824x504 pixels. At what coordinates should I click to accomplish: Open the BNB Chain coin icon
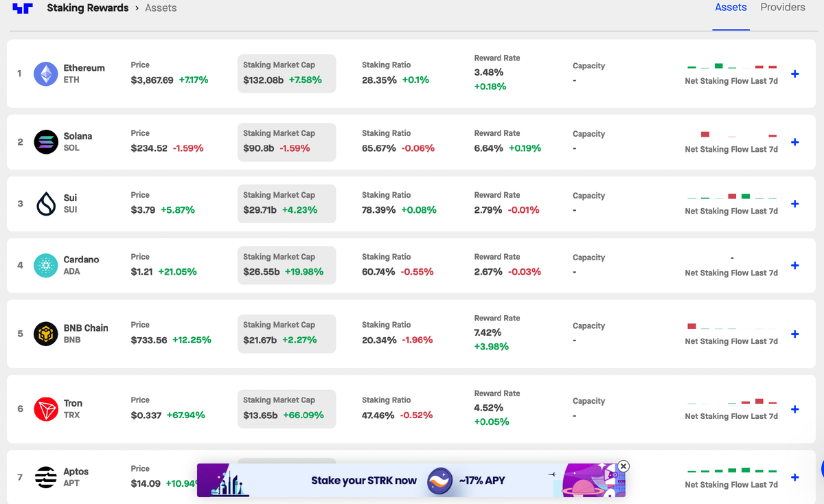tap(46, 334)
